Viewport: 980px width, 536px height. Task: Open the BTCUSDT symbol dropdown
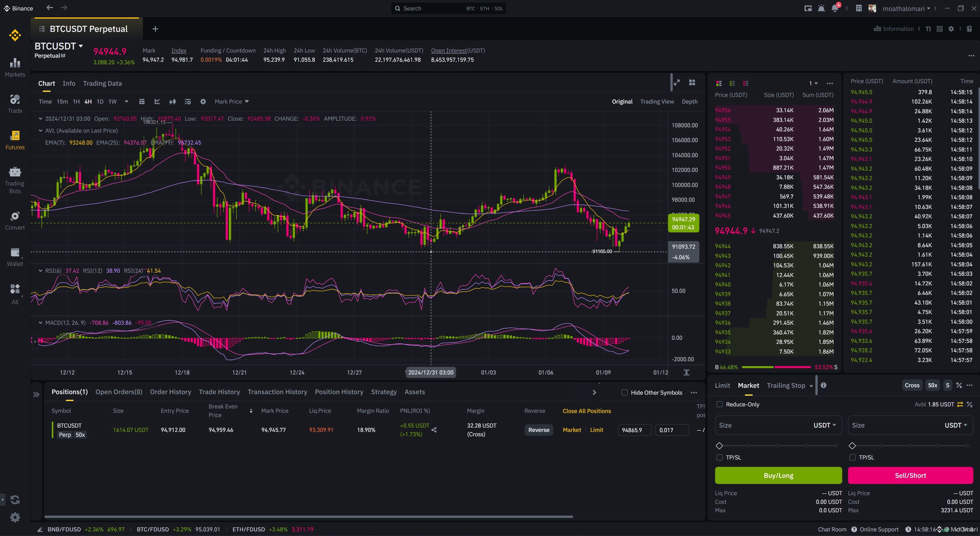point(81,46)
